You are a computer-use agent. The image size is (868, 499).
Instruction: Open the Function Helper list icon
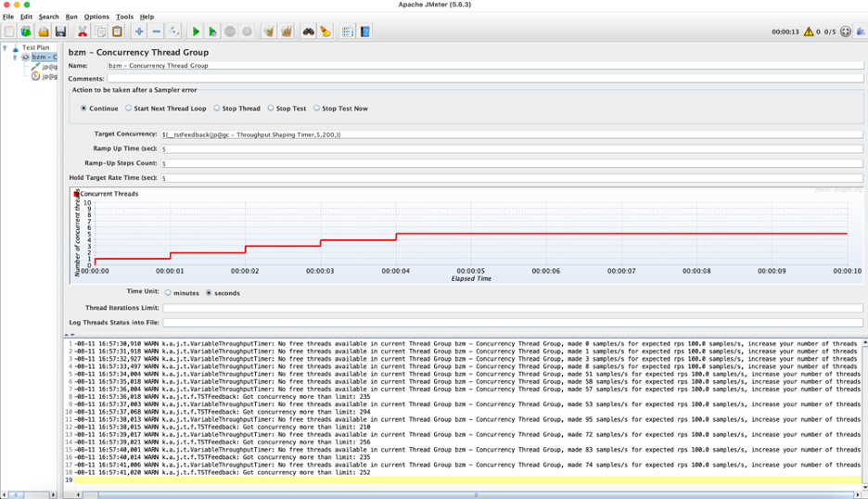click(x=348, y=32)
